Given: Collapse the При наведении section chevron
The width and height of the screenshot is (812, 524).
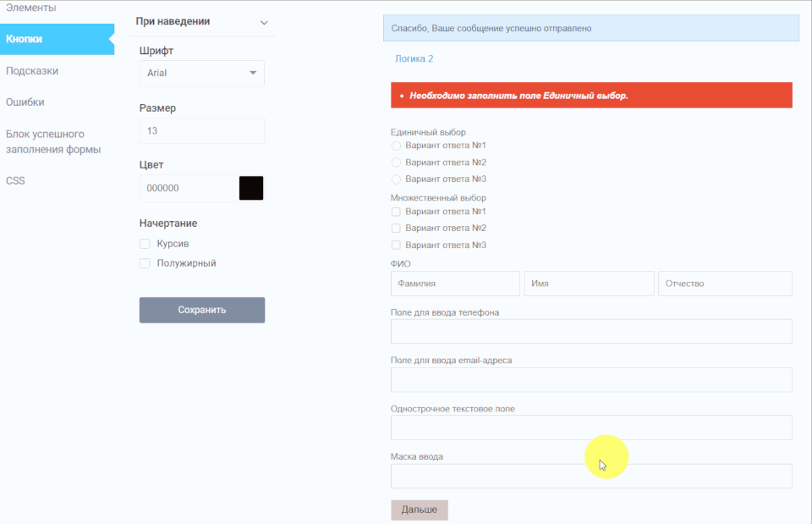Looking at the screenshot, I should click(x=264, y=22).
